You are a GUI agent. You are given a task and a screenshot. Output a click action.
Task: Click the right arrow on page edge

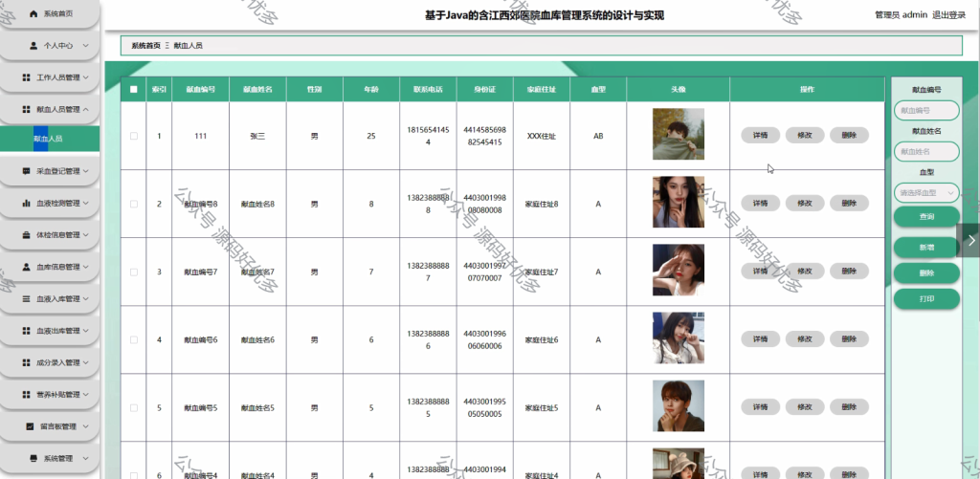click(x=971, y=240)
